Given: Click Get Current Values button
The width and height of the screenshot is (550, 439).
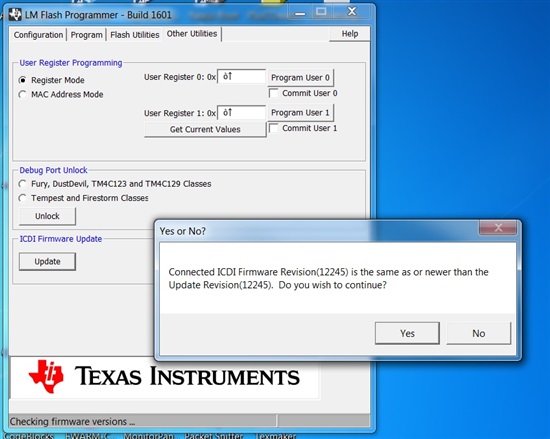Looking at the screenshot, I should pyautogui.click(x=205, y=129).
